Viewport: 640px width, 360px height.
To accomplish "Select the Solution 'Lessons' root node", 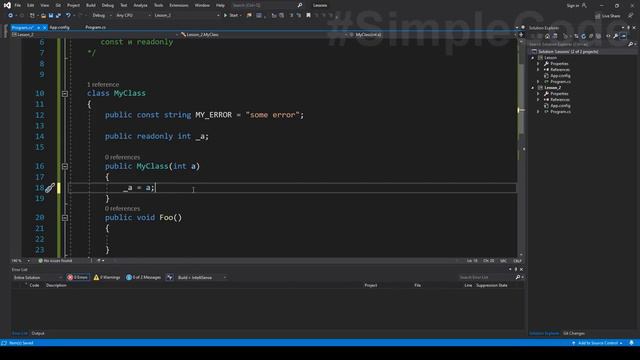I will (568, 52).
